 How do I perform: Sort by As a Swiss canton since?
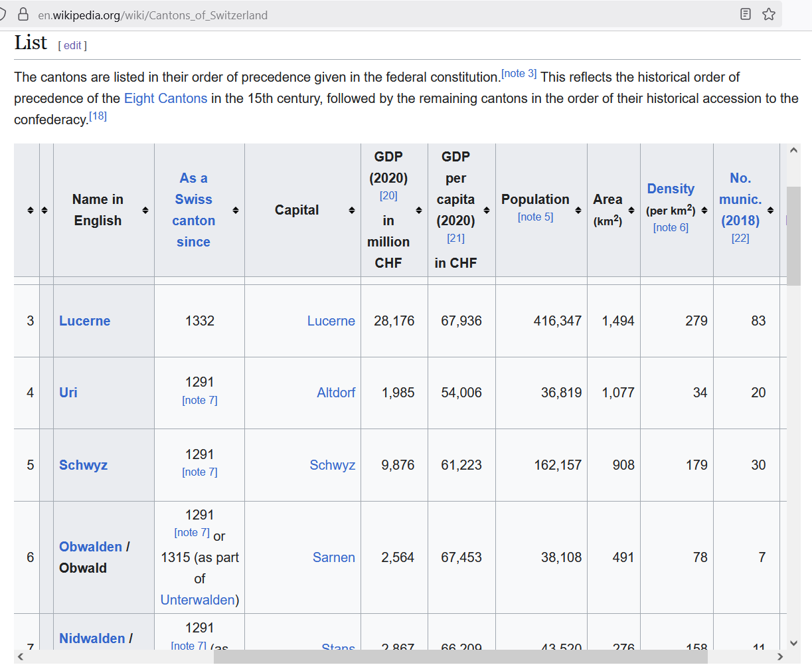(236, 210)
